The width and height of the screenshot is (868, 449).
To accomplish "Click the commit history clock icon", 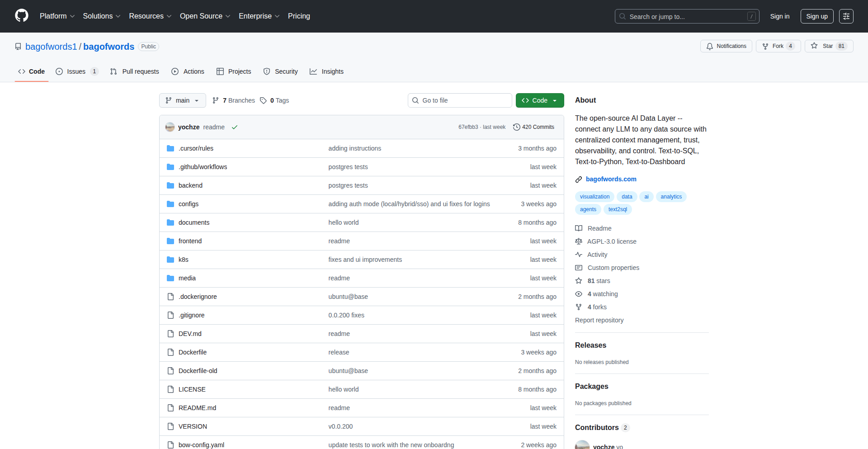I will pyautogui.click(x=516, y=127).
